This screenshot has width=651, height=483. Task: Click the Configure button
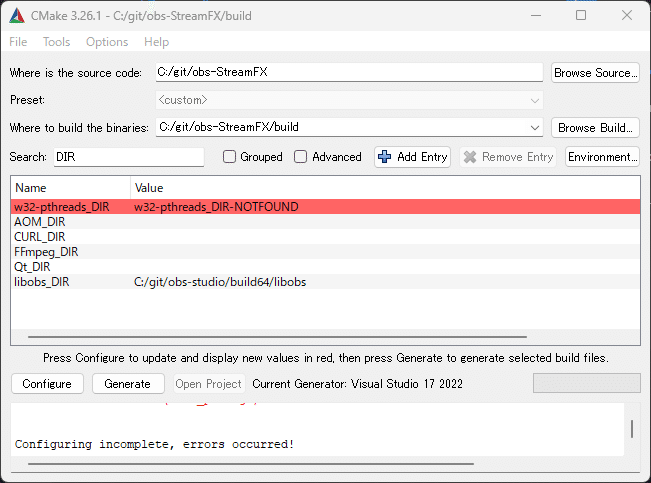coord(47,384)
